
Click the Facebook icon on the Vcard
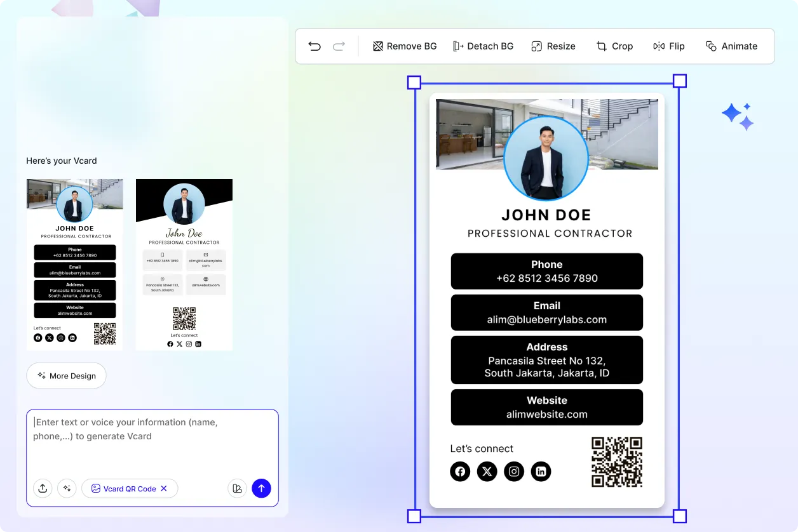click(460, 471)
